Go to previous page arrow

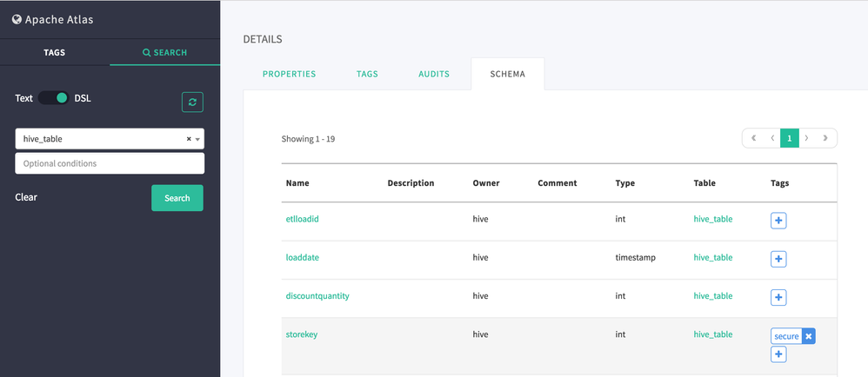pos(772,138)
